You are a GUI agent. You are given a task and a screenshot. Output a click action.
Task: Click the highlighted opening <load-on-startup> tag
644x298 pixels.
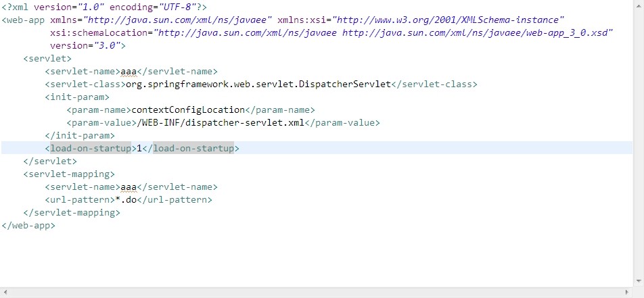tap(91, 148)
